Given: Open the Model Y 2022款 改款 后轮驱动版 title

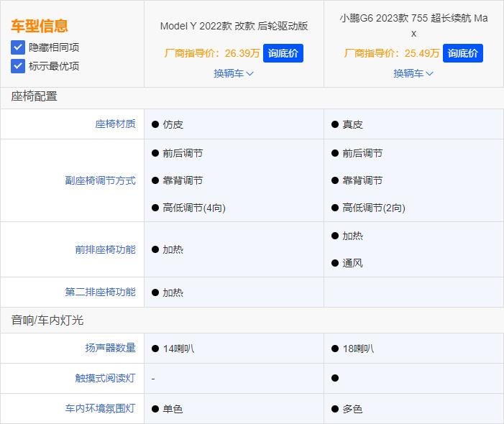Looking at the screenshot, I should pyautogui.click(x=234, y=26).
